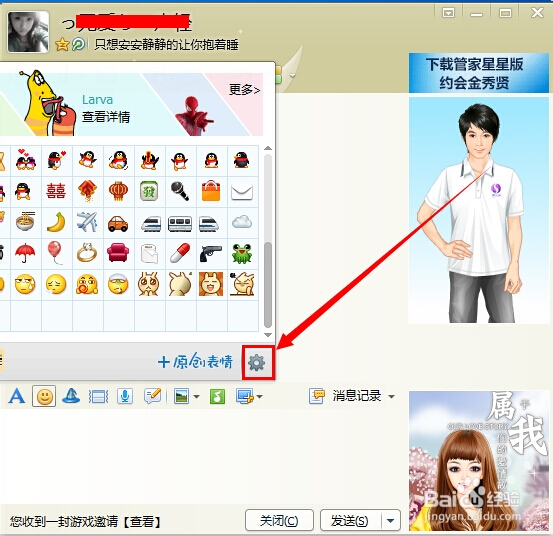Screen dimensions: 553x536
Task: Add custom emoticon via 原创表情
Action: [x=195, y=362]
